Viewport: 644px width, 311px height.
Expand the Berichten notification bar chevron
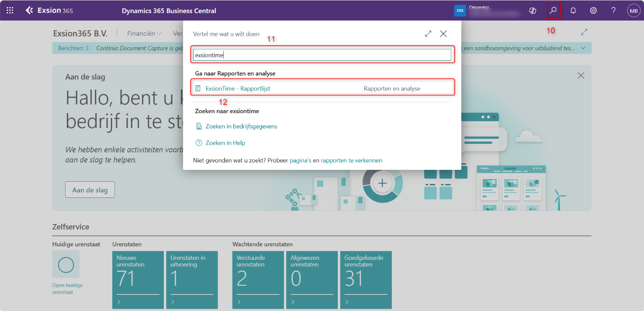pos(583,48)
